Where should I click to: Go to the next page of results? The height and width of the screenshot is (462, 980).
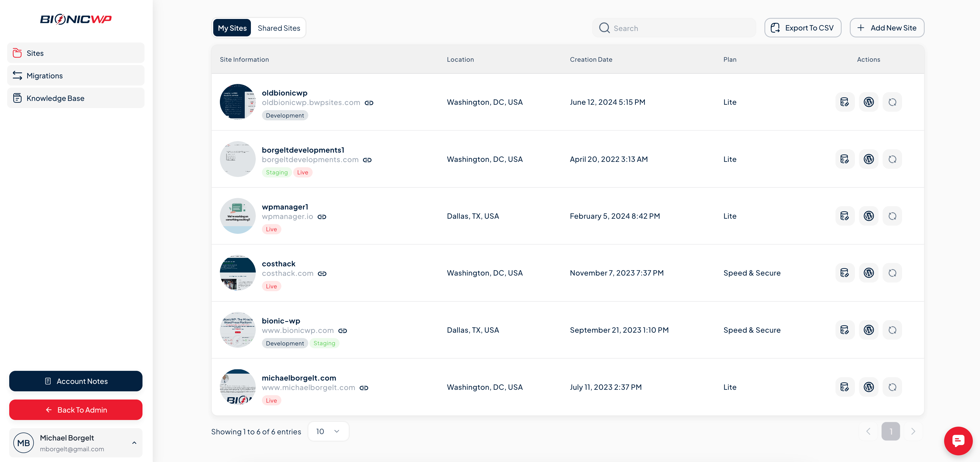pos(913,431)
